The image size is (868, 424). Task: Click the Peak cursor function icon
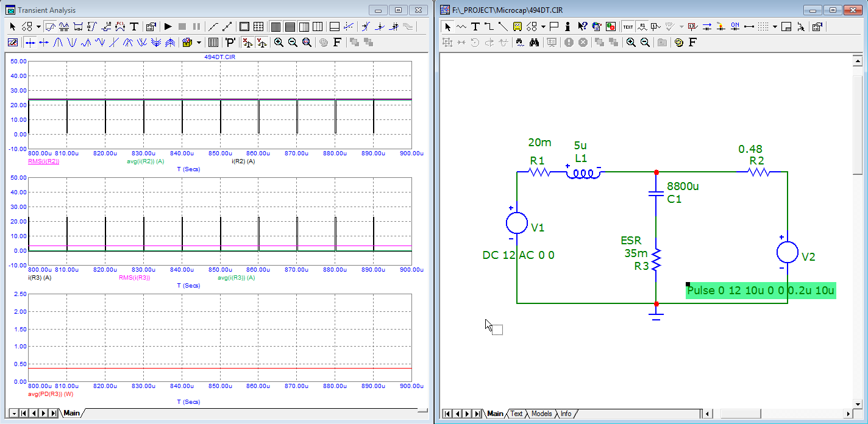pos(59,43)
